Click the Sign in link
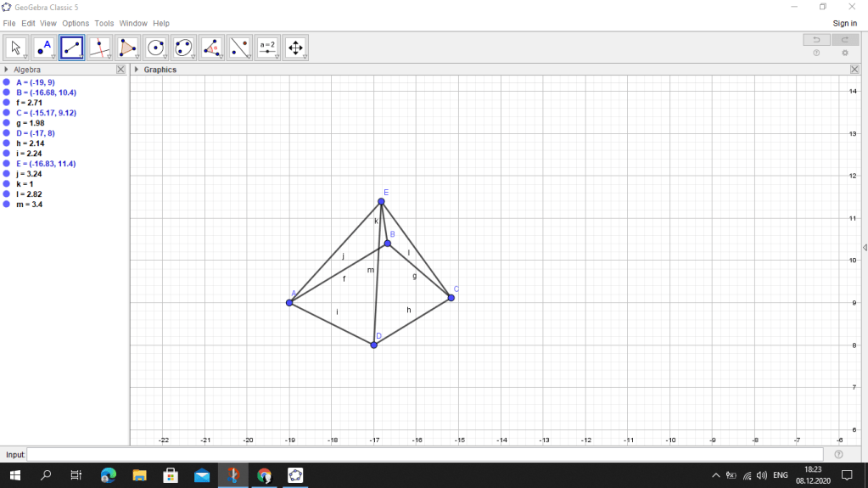 point(844,24)
